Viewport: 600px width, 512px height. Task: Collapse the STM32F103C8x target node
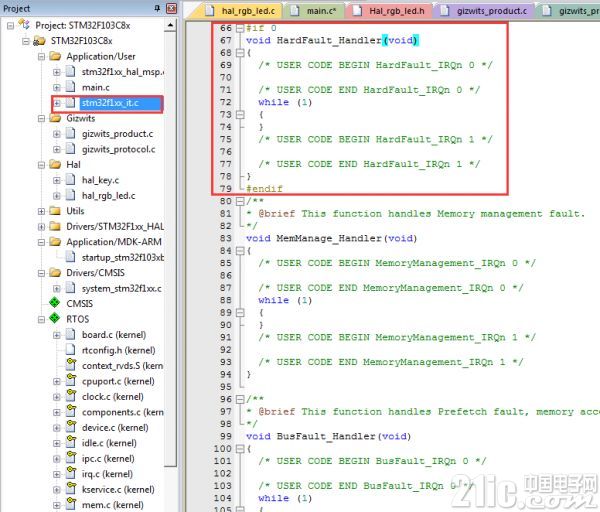pyautogui.click(x=26, y=41)
